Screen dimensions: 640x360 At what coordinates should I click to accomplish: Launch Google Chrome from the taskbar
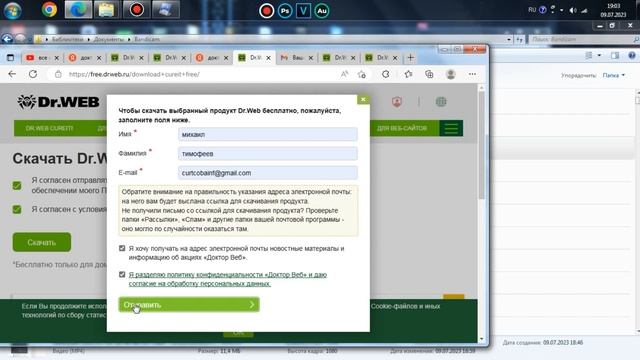[x=49, y=9]
